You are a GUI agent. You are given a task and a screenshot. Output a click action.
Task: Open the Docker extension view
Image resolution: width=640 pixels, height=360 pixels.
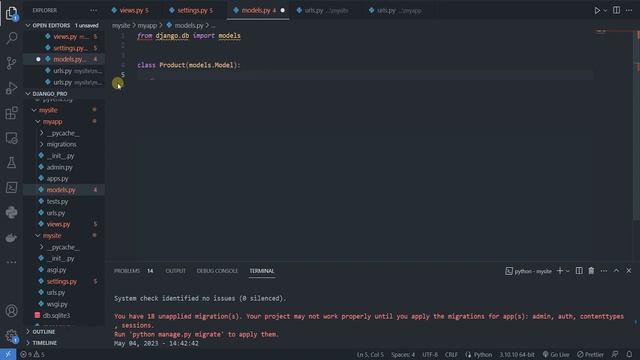(11, 237)
